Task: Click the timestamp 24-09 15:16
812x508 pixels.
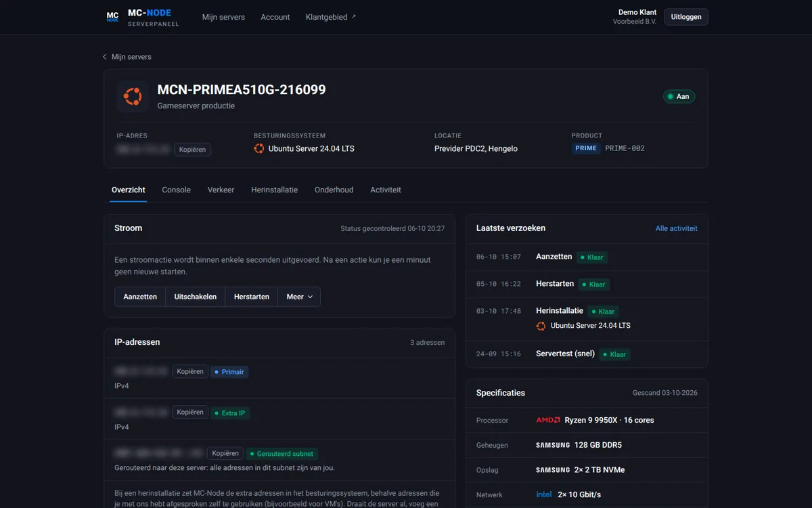Action: coord(499,354)
